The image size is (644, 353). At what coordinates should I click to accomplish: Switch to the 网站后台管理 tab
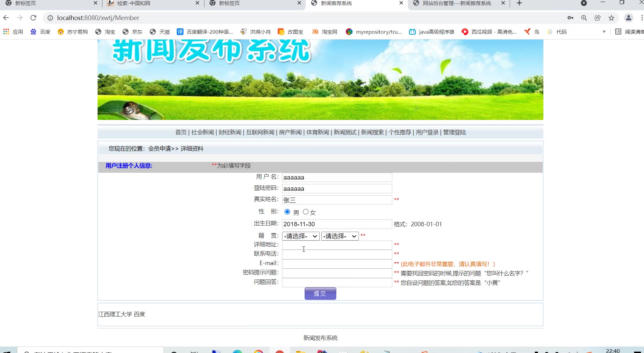click(x=456, y=3)
